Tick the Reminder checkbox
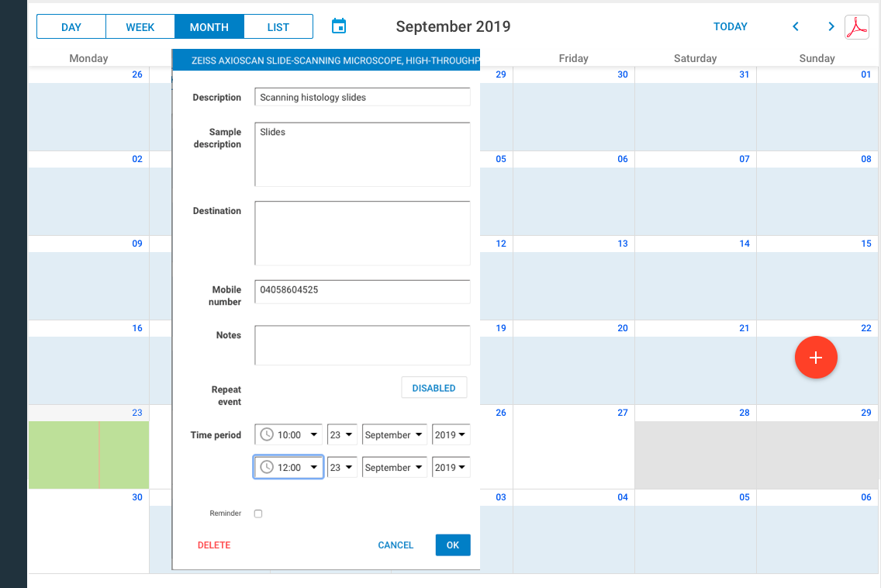 click(258, 514)
